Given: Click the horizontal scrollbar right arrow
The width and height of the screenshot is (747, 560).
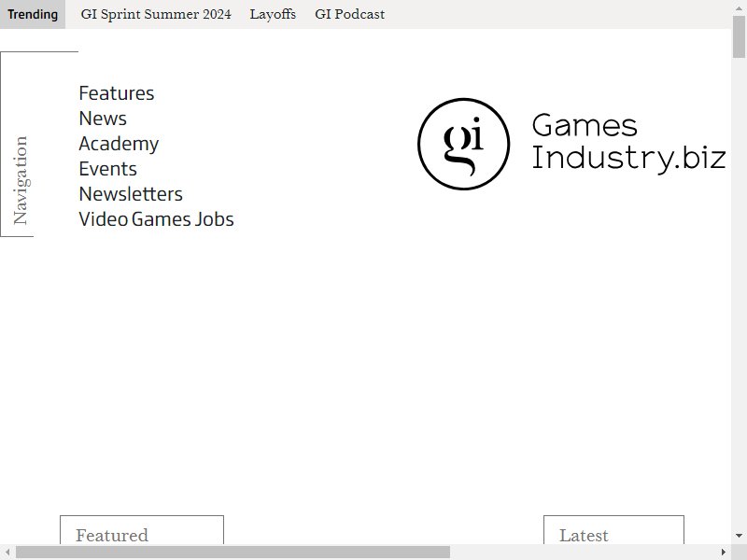Looking at the screenshot, I should 724,552.
